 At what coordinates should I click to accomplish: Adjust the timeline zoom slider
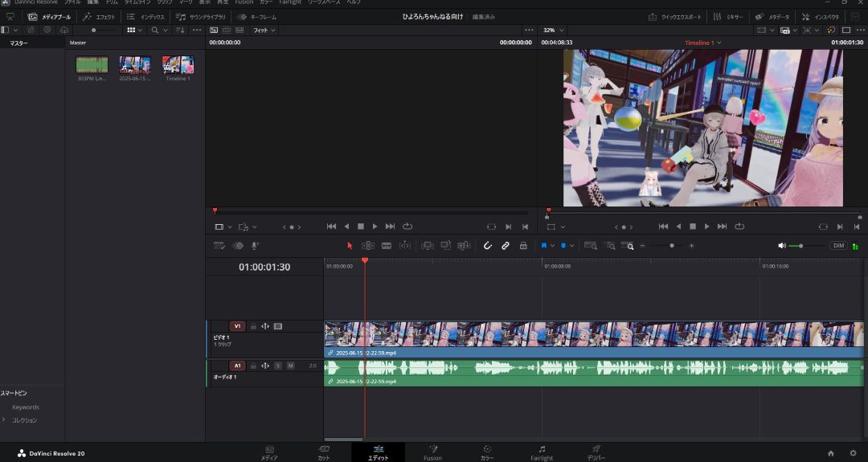[672, 246]
